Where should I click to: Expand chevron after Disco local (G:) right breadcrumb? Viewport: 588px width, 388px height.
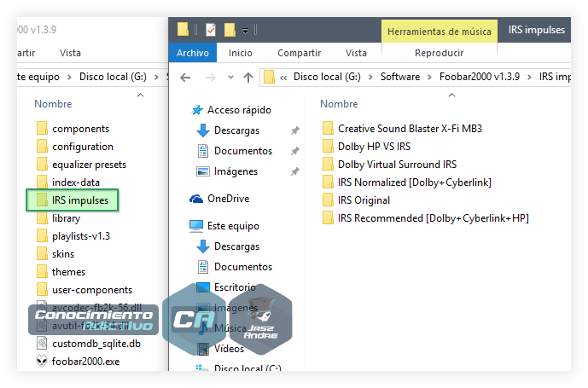pyautogui.click(x=370, y=78)
